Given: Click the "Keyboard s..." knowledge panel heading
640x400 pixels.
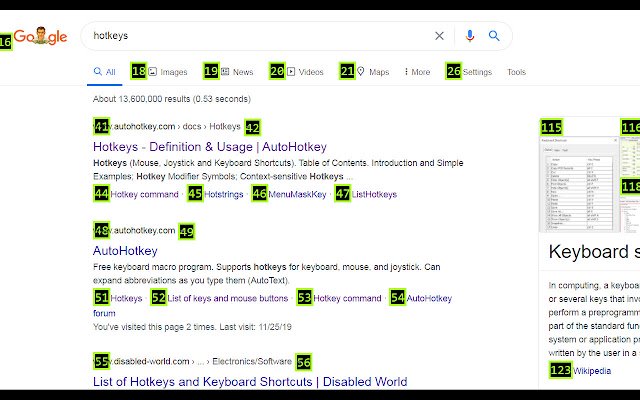Looking at the screenshot, I should [x=594, y=251].
